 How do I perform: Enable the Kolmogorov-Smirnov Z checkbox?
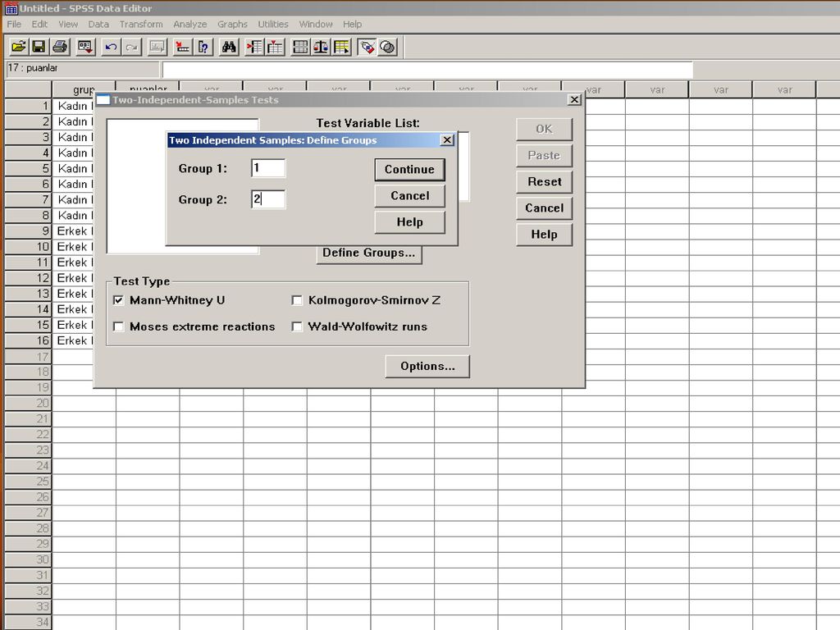297,300
